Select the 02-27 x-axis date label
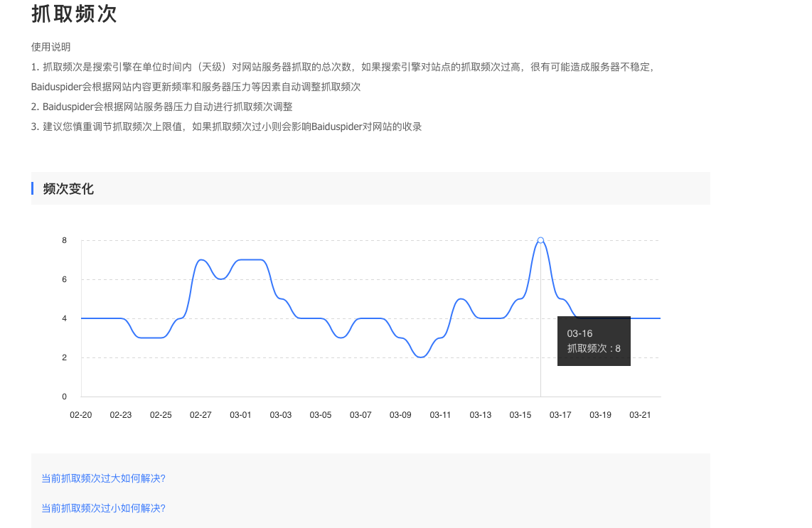The image size is (812, 528). [201, 415]
